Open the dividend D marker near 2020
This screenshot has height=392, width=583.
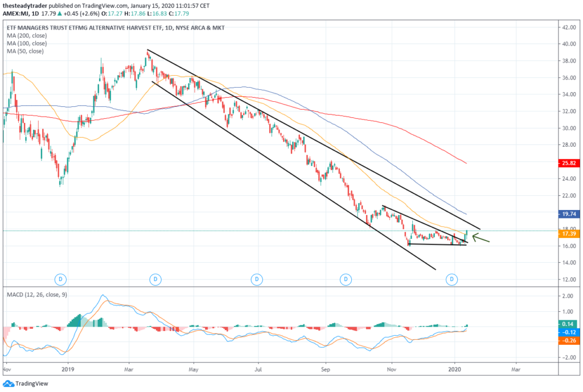(451, 279)
